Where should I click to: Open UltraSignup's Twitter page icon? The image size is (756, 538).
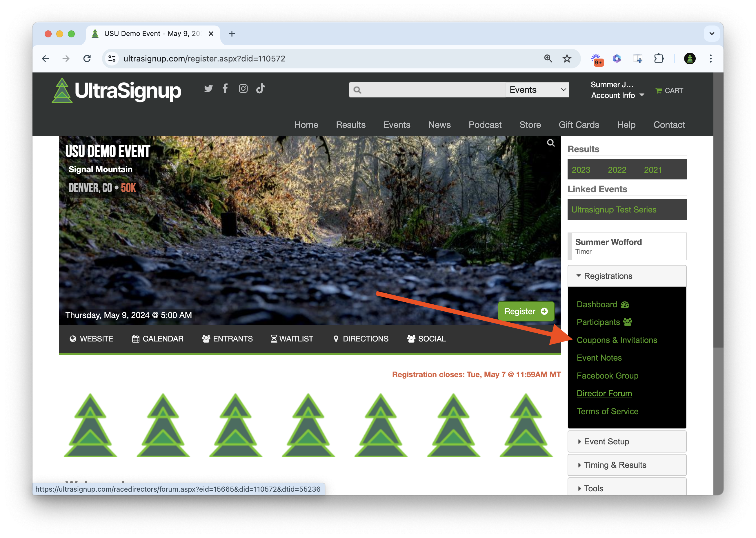pos(208,88)
